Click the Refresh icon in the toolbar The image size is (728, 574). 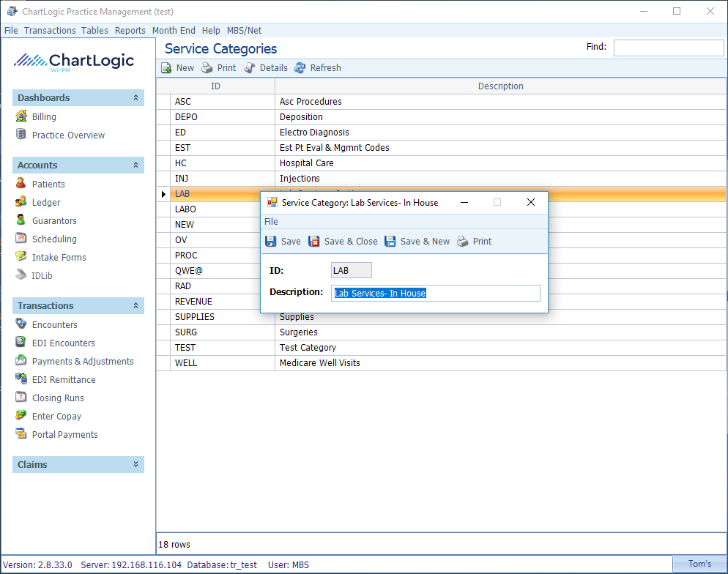300,68
